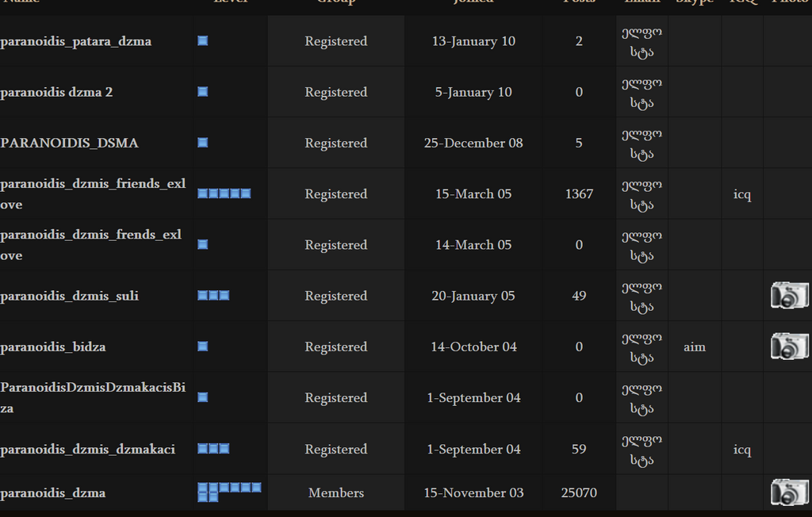Click the level indicator of paranoidis_dzma
The image size is (812, 517).
(228, 492)
